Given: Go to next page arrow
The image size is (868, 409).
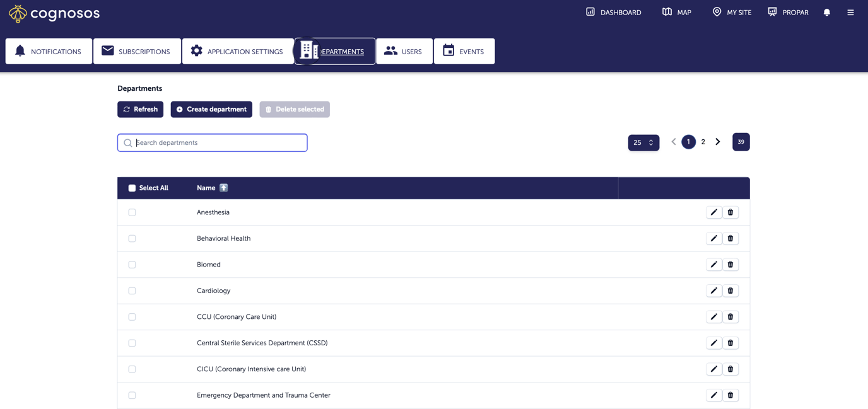Looking at the screenshot, I should [718, 142].
